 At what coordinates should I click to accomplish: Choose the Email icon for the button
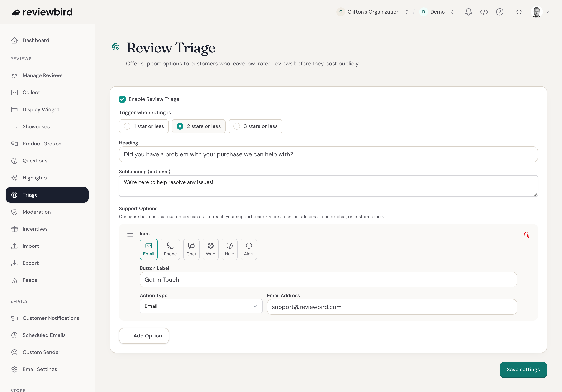point(149,249)
